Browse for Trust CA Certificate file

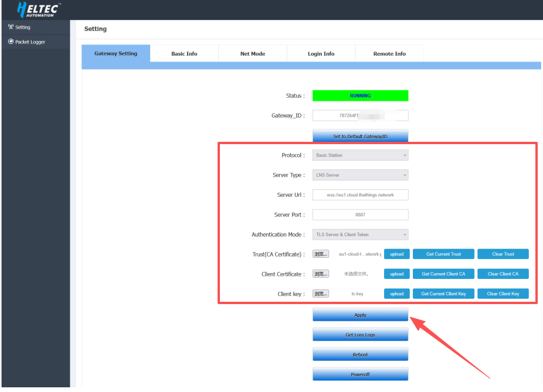point(321,254)
